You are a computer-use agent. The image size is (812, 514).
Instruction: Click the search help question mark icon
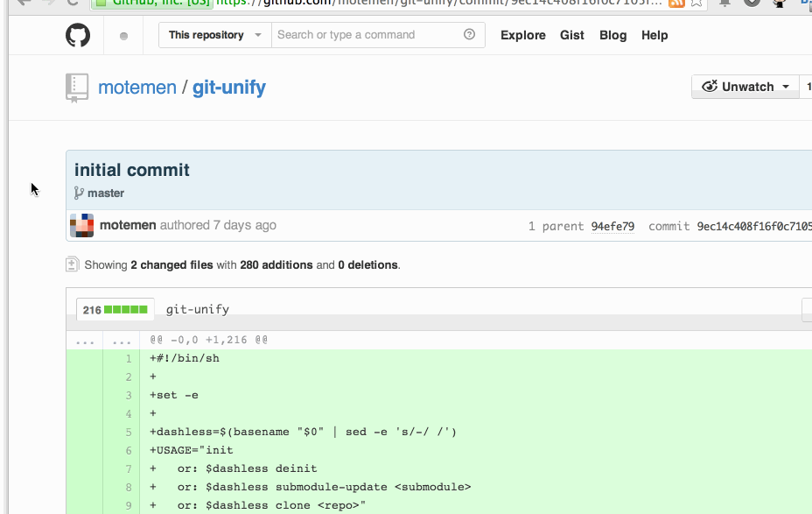[x=469, y=34]
